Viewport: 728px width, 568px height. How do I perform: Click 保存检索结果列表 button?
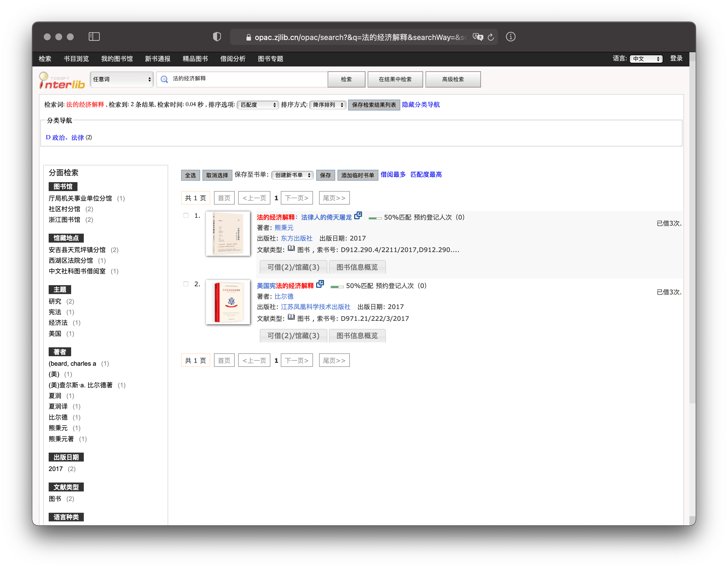point(374,105)
